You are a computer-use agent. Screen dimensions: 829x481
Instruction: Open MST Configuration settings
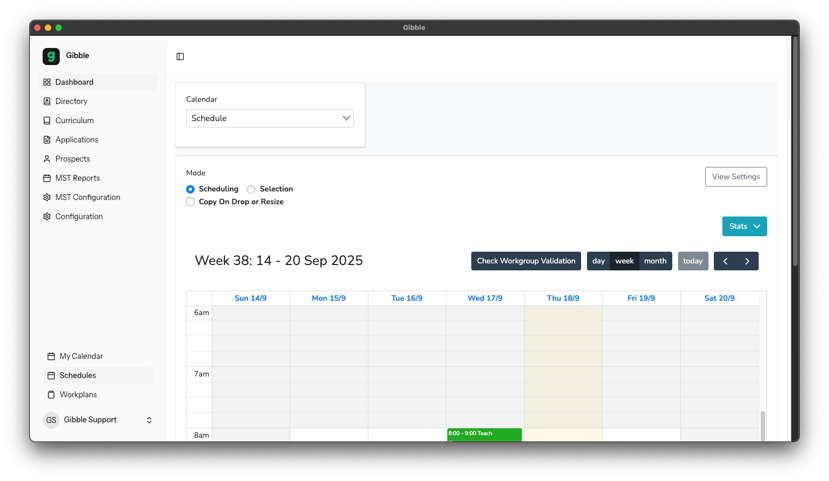87,197
